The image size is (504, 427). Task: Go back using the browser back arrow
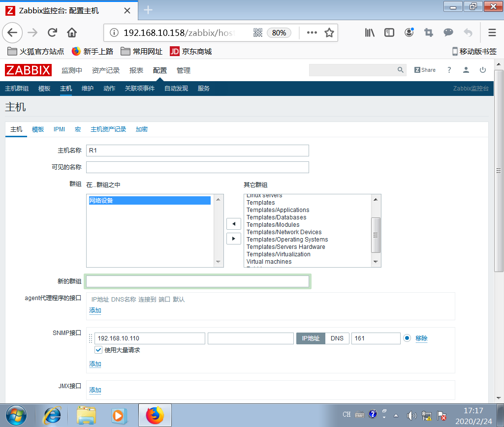[x=12, y=32]
